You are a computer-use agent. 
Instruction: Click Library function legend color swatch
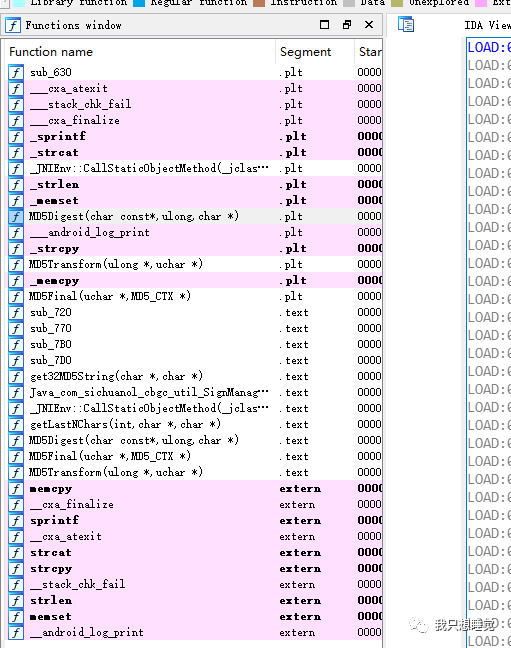tap(19, 3)
